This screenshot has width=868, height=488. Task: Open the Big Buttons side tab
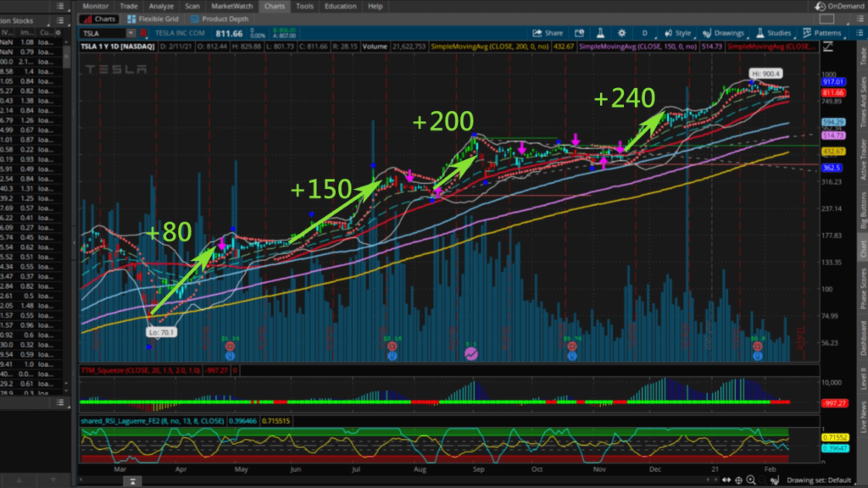pyautogui.click(x=863, y=210)
